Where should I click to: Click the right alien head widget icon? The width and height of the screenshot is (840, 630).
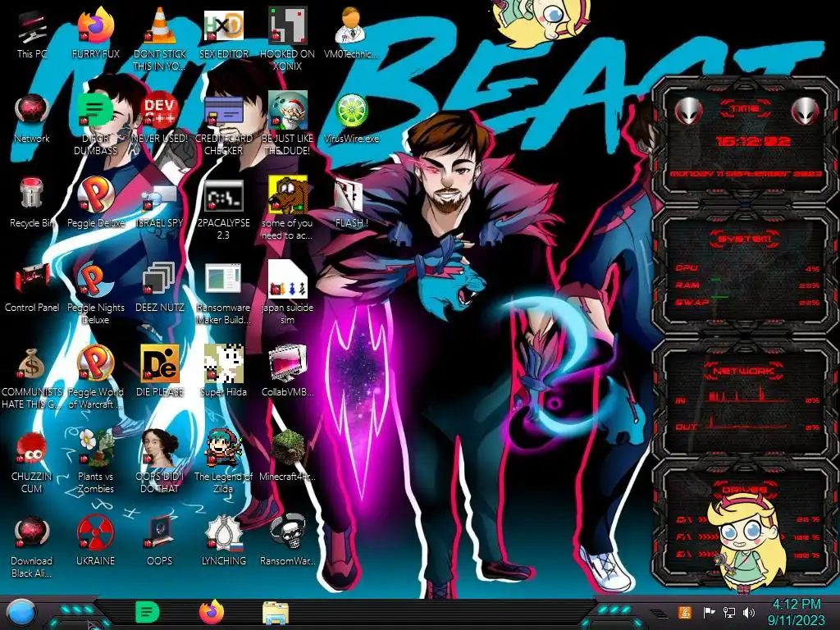point(805,112)
